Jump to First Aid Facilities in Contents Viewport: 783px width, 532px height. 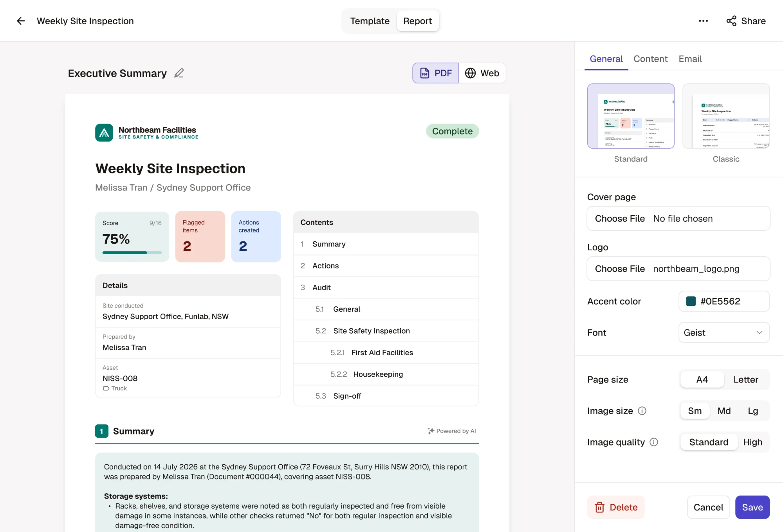(x=386, y=353)
